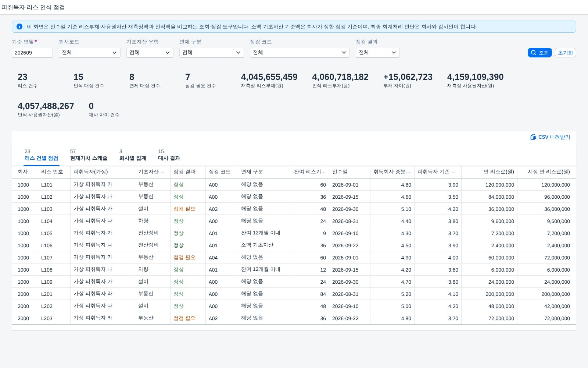Expand the 점검 결과 filter dropdown

pos(378,53)
